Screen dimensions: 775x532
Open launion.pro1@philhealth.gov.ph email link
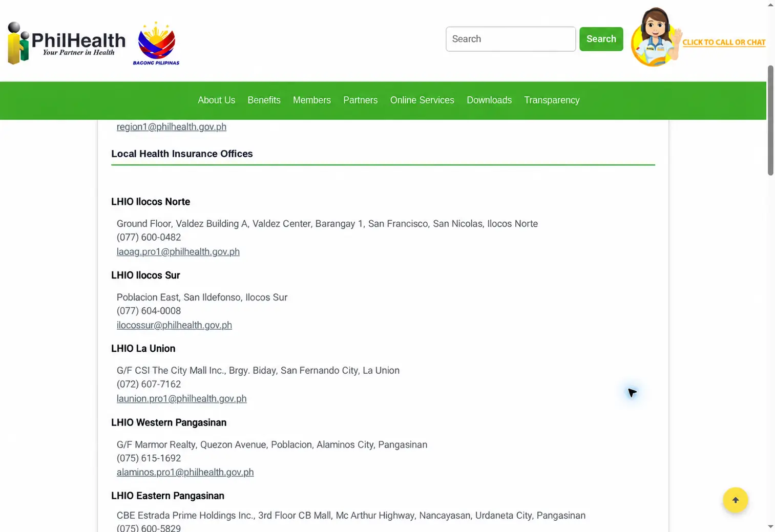point(181,399)
